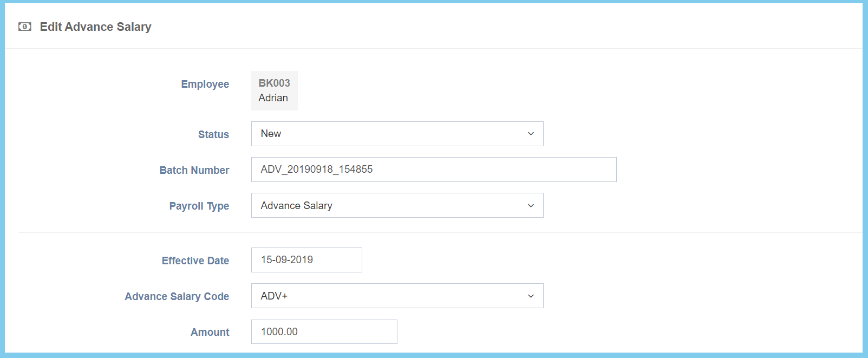This screenshot has width=868, height=358.
Task: Click the chevron arrow beside ADV+
Action: [531, 296]
